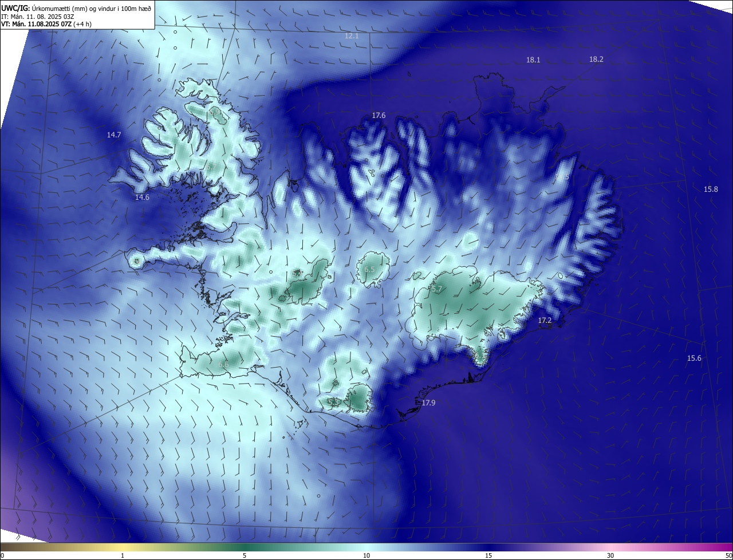Click the 14.6 value label on map

tap(142, 197)
